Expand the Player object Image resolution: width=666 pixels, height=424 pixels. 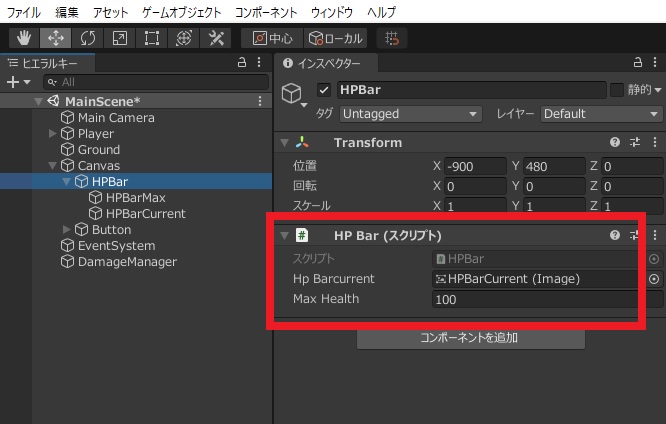[x=52, y=133]
